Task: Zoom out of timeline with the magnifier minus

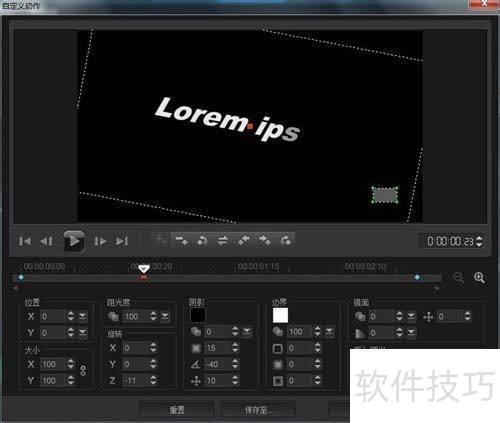Action: pos(459,277)
